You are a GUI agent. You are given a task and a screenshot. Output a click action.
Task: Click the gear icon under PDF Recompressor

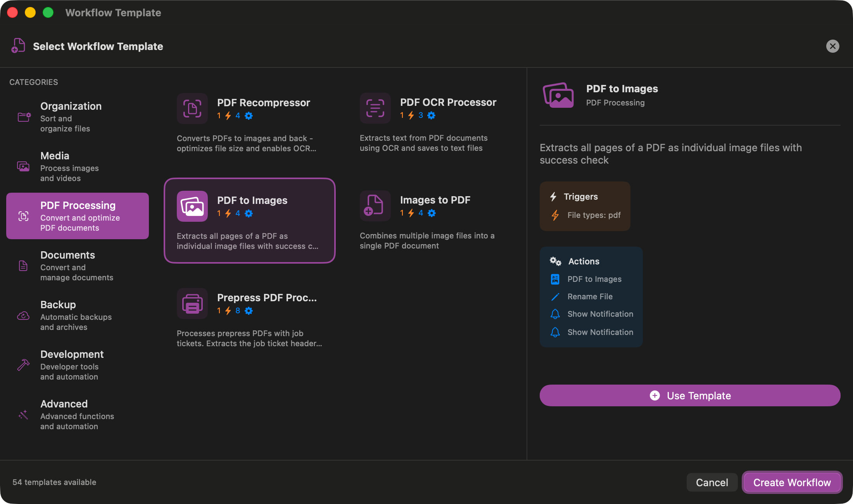(249, 116)
